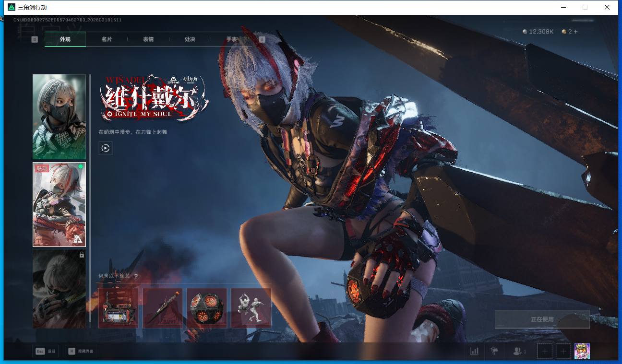
Task: Click the question mark beside 包含以下涂装
Action: click(136, 276)
